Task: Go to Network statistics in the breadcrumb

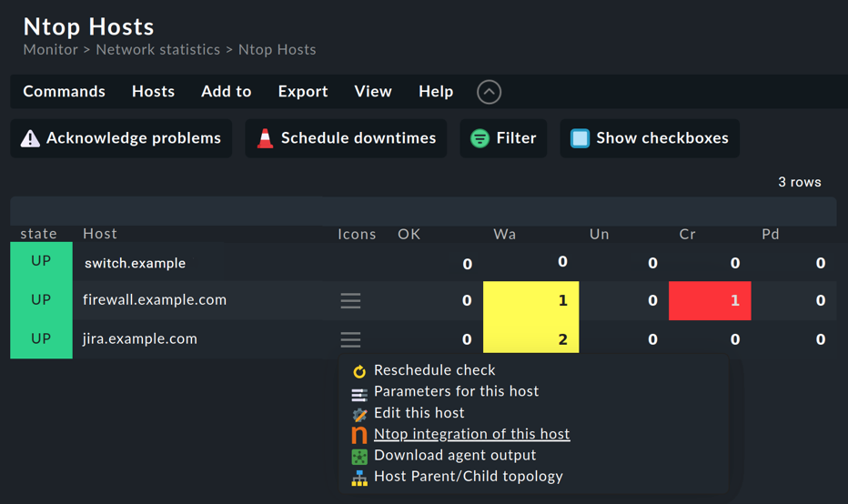Action: tap(158, 50)
